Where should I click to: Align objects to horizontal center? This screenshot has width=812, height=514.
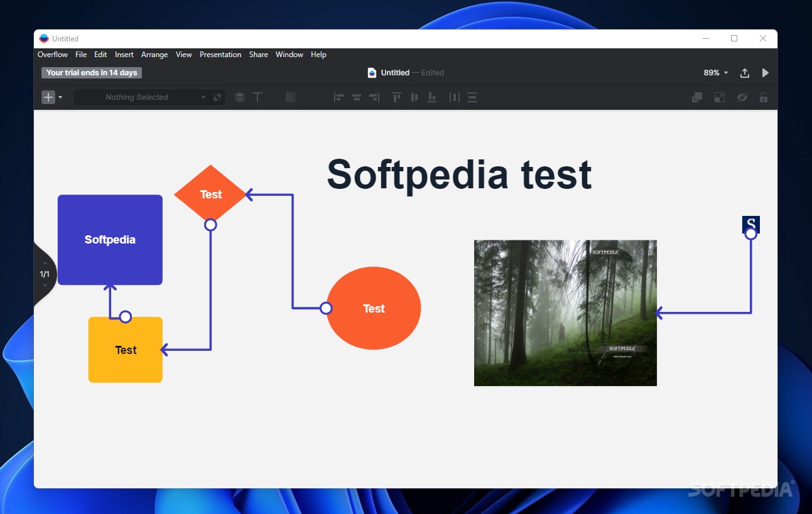(x=357, y=97)
